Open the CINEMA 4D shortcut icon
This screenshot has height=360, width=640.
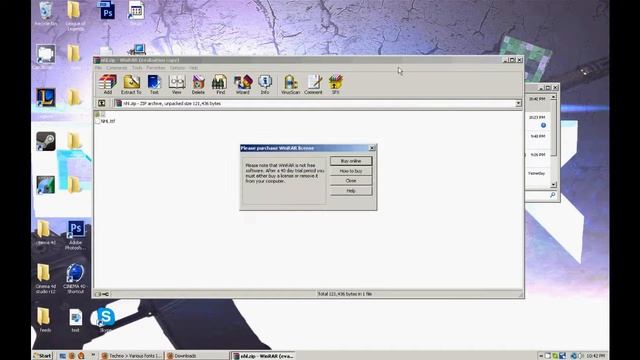(75, 279)
